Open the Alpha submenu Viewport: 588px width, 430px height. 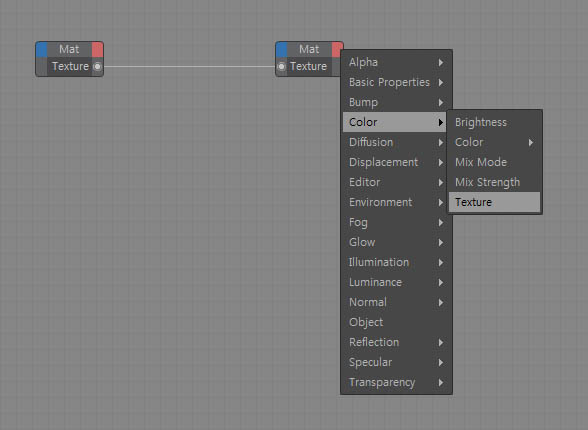point(396,62)
